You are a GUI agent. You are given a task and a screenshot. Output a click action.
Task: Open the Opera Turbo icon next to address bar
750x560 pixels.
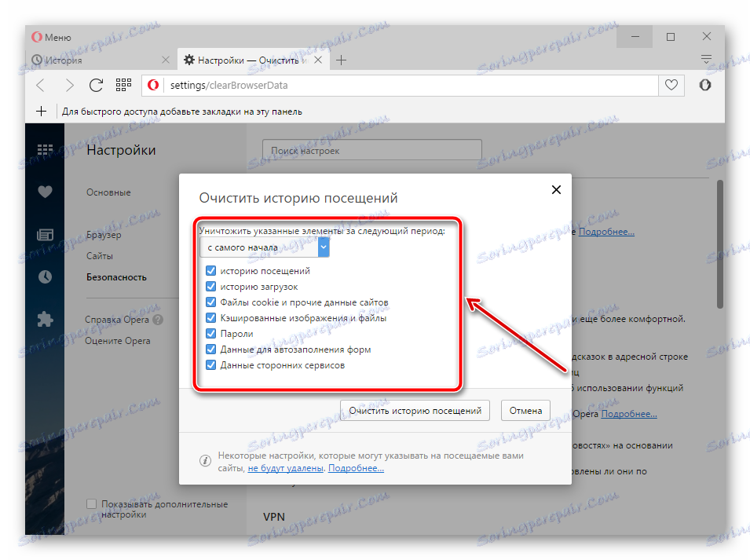[705, 85]
